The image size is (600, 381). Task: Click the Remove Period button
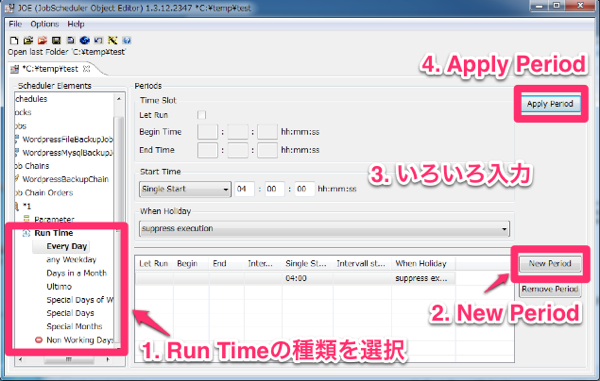[550, 289]
